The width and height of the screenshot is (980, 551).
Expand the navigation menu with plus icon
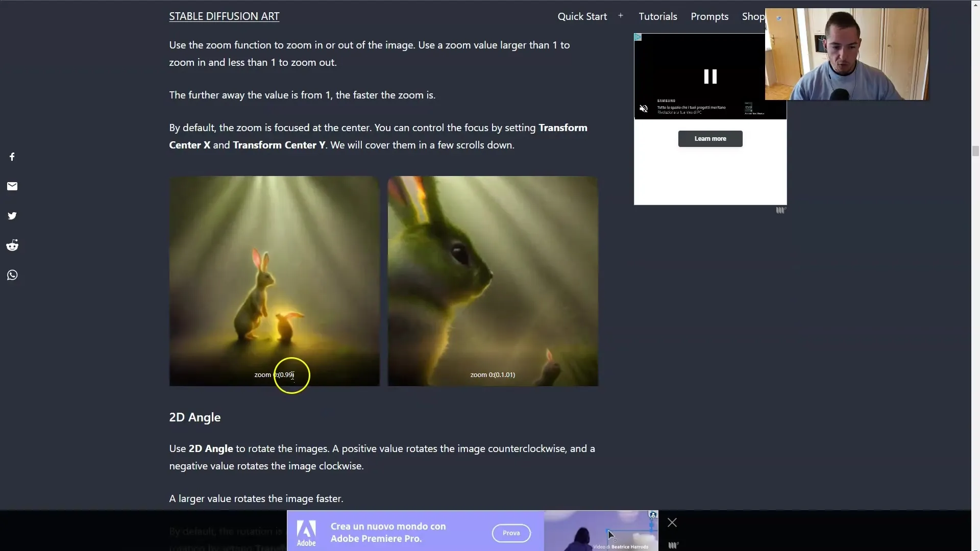(x=619, y=15)
